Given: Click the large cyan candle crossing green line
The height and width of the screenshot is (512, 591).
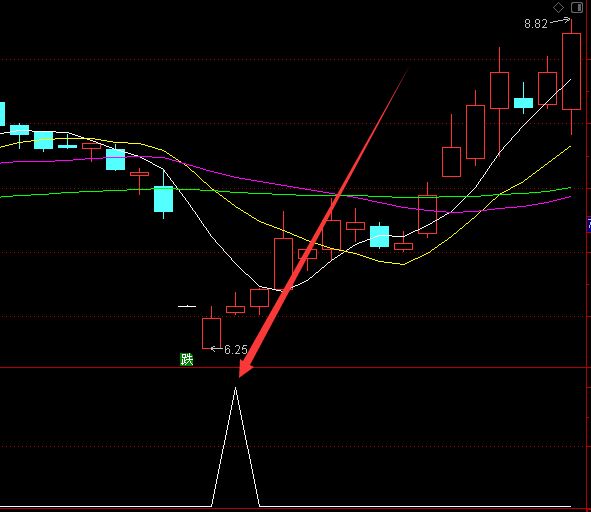Looking at the screenshot, I should pos(164,199).
